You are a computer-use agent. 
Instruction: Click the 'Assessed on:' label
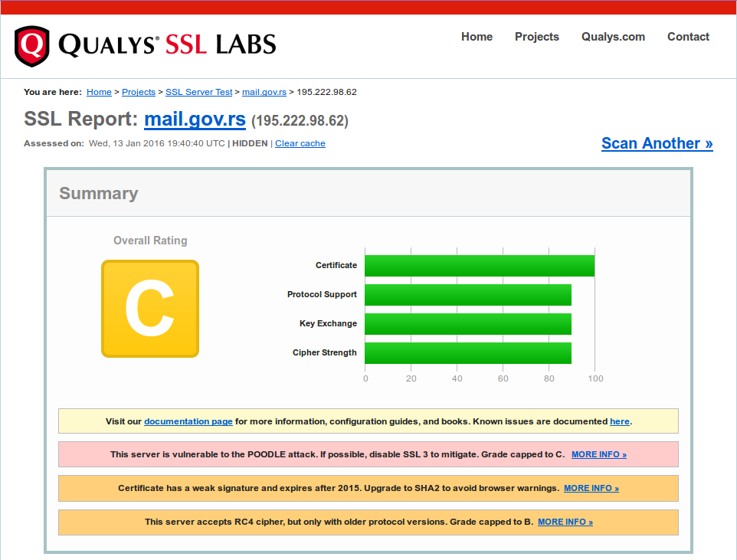point(54,143)
